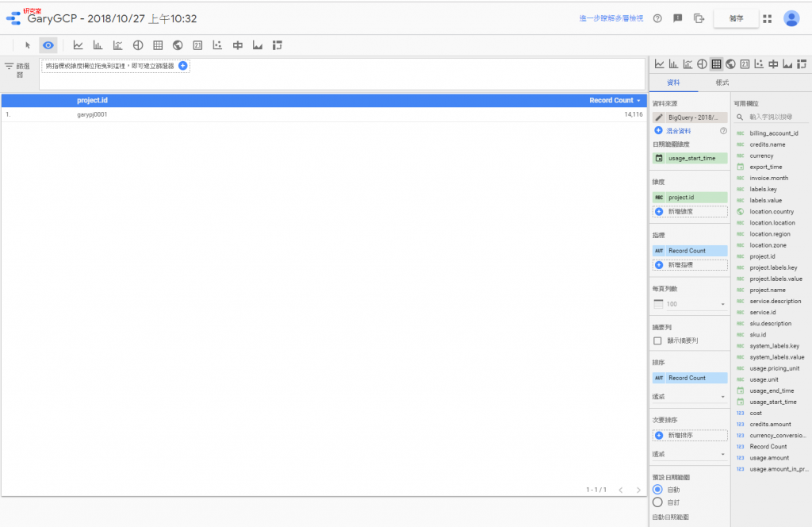The image size is (812, 527).
Task: Open the 進一步瞭解多層檢視 link
Action: 611,19
